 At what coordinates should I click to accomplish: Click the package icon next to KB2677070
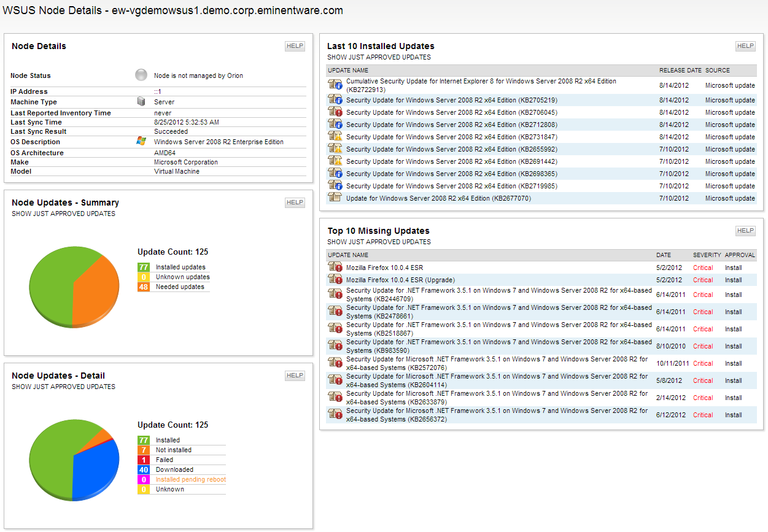tap(335, 198)
